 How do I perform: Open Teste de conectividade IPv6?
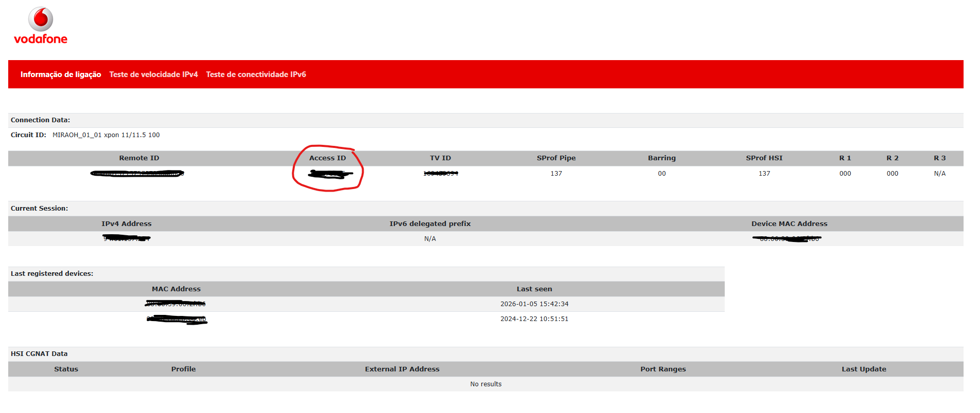coord(256,74)
